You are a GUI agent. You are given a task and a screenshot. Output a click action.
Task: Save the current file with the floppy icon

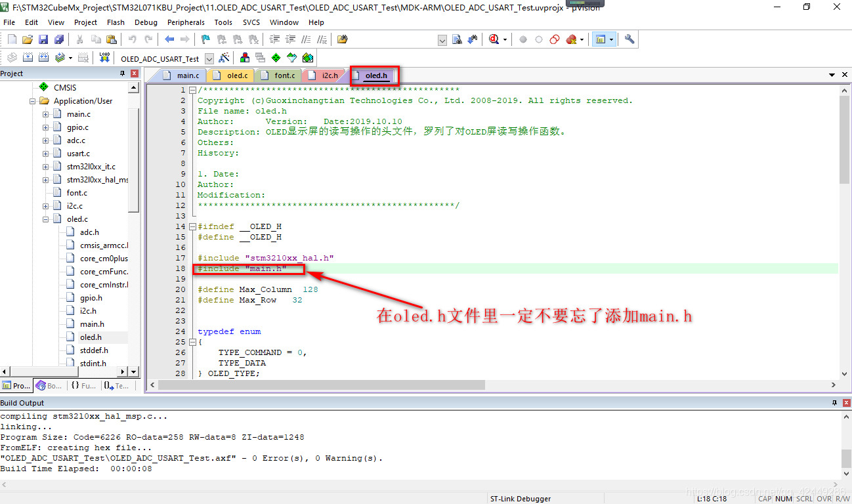[43, 39]
